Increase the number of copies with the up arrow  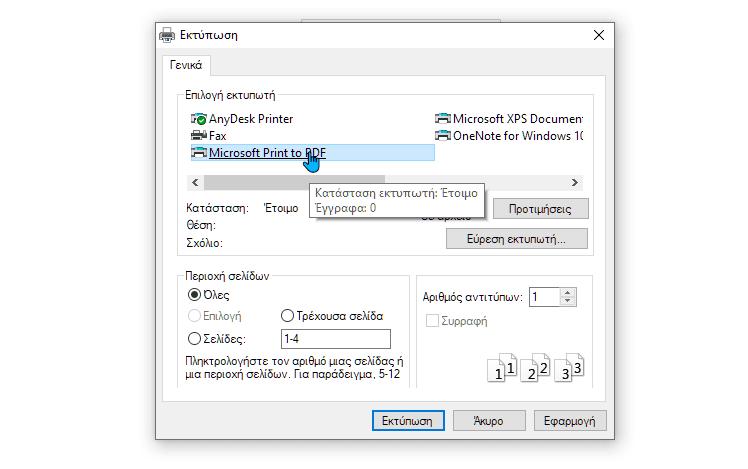click(567, 292)
